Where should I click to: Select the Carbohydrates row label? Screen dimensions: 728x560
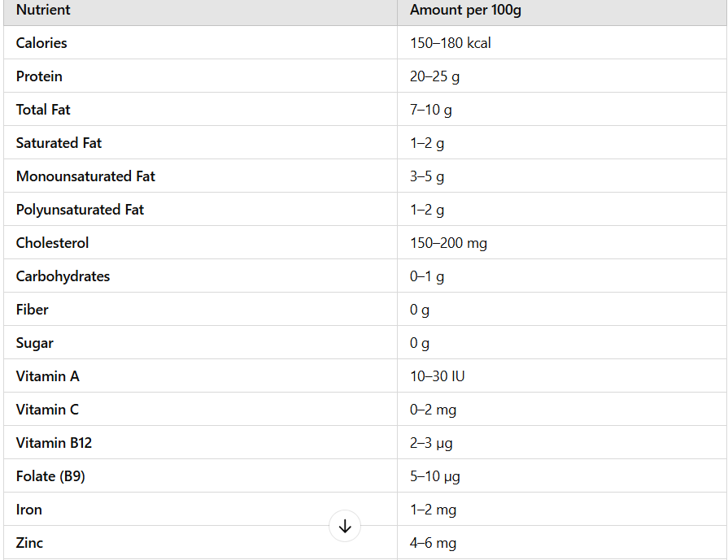tap(63, 276)
